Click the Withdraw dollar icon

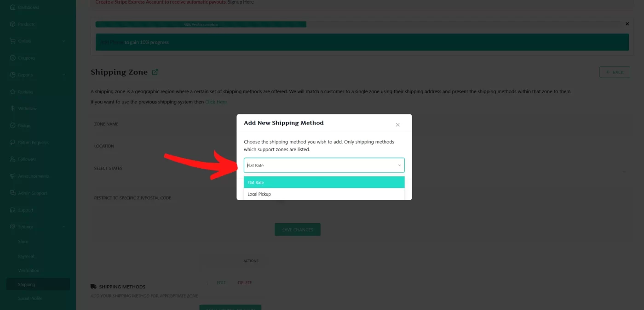pos(12,109)
